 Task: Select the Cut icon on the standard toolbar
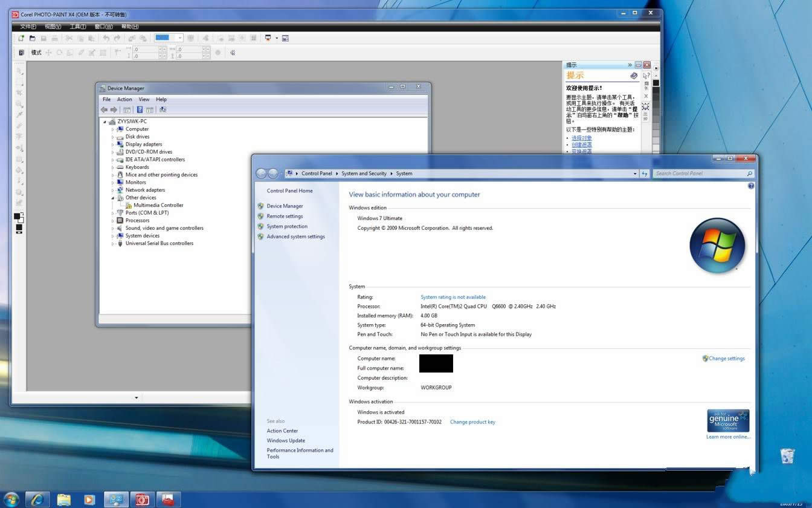(69, 37)
